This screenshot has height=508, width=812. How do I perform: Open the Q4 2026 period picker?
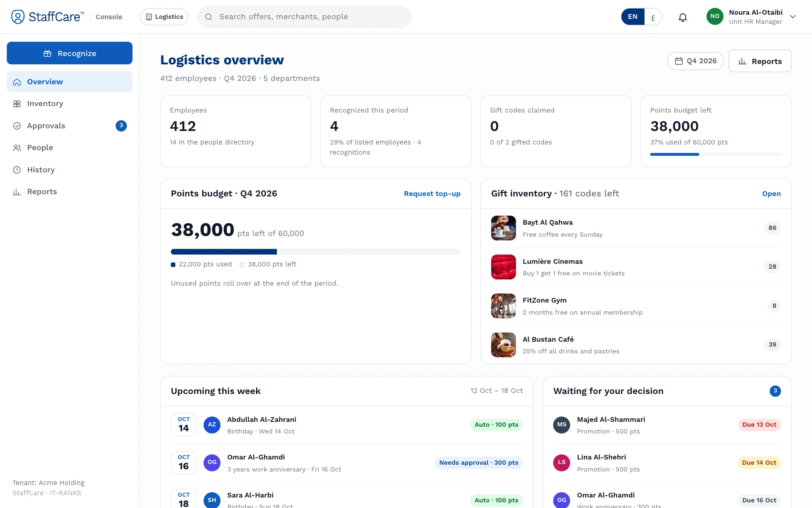coord(695,61)
